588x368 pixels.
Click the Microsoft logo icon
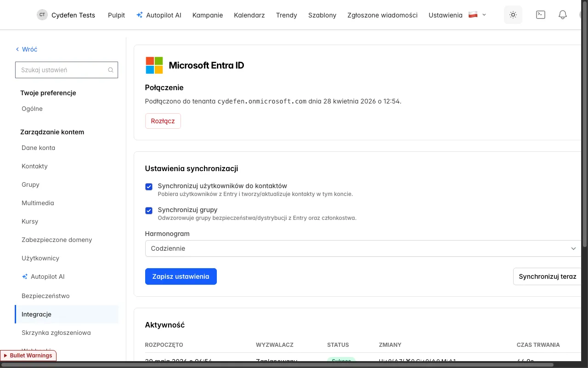[x=154, y=65]
